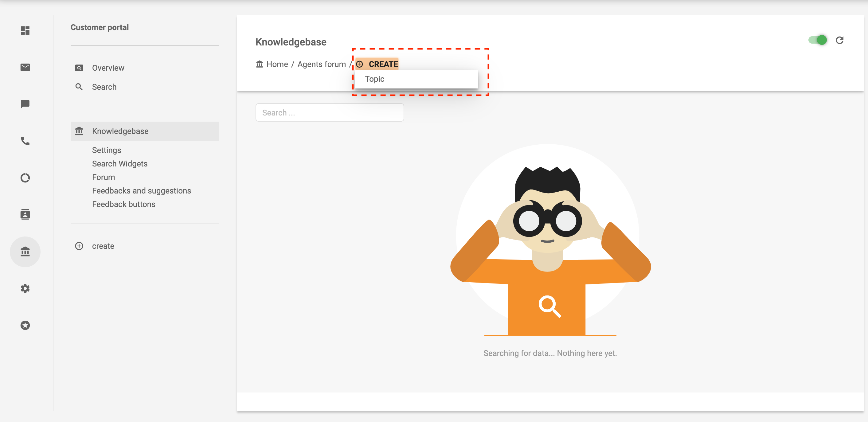Select Feedbacks and suggestions menu item

point(142,190)
